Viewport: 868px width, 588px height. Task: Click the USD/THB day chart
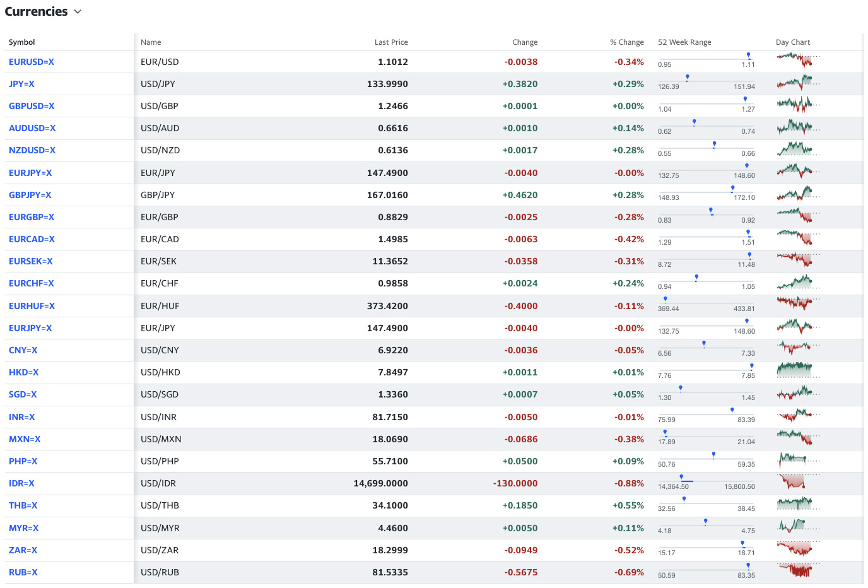pos(797,505)
